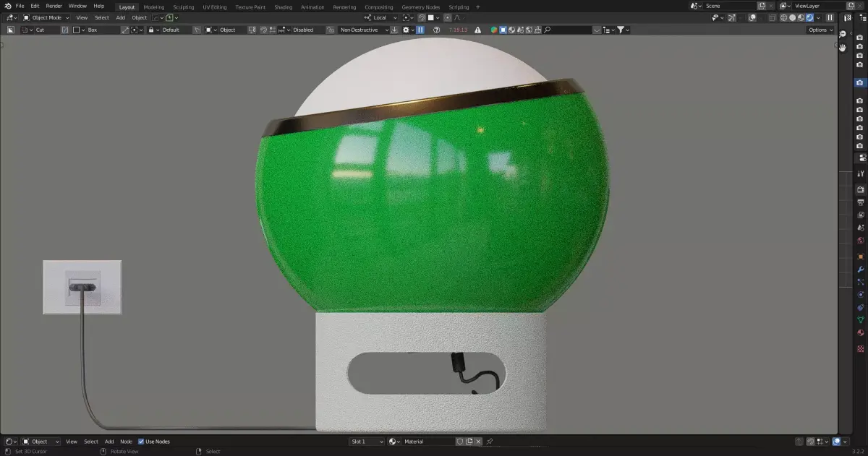Click the apply download-arrow icon
868x456 pixels.
[x=394, y=30]
